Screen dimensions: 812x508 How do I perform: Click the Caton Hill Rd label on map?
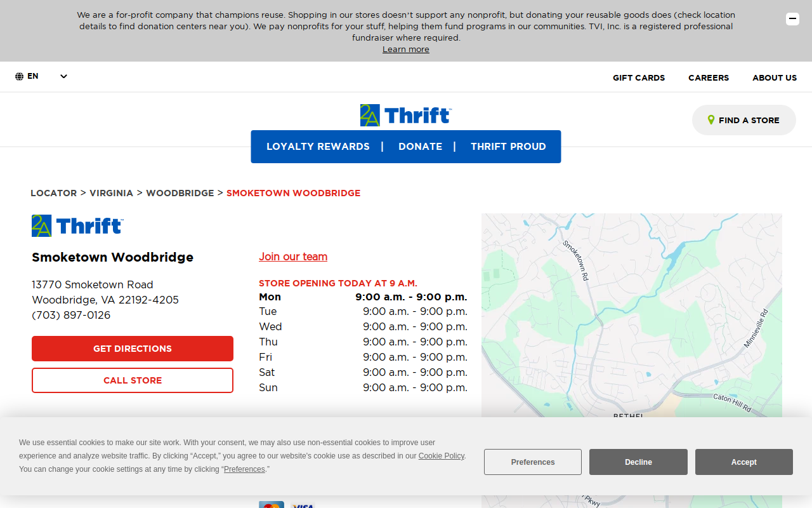pos(733,403)
